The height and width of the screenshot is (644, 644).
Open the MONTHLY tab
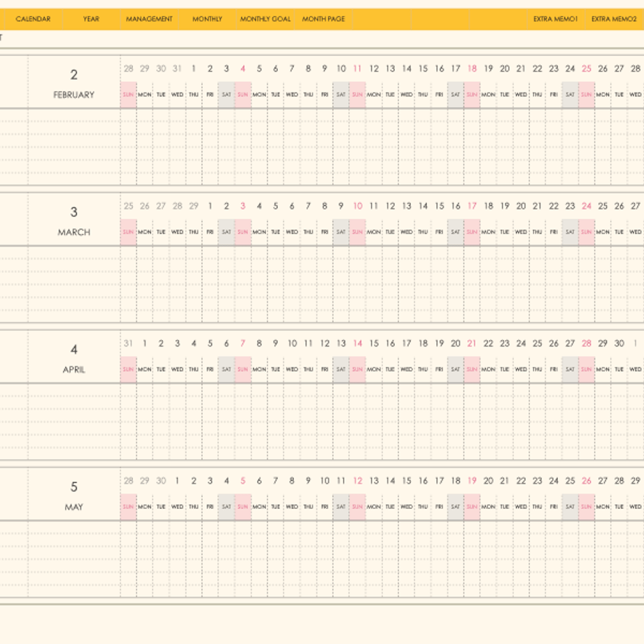207,19
